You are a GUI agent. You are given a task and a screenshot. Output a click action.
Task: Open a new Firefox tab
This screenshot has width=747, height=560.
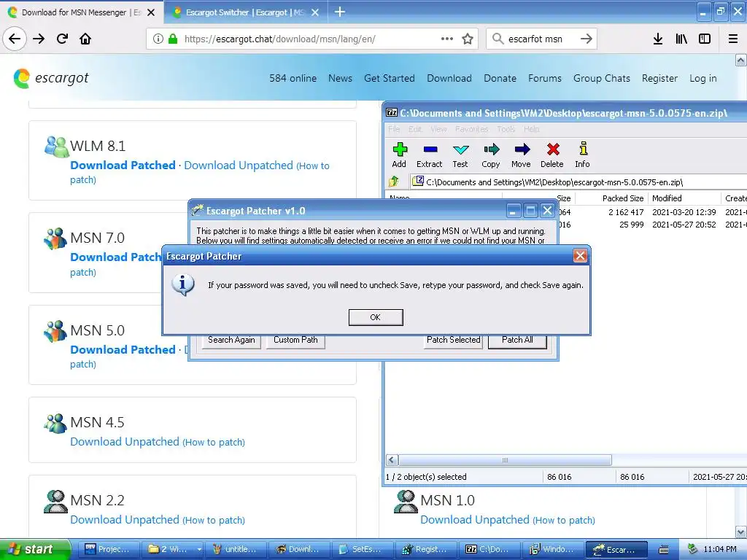(x=340, y=12)
